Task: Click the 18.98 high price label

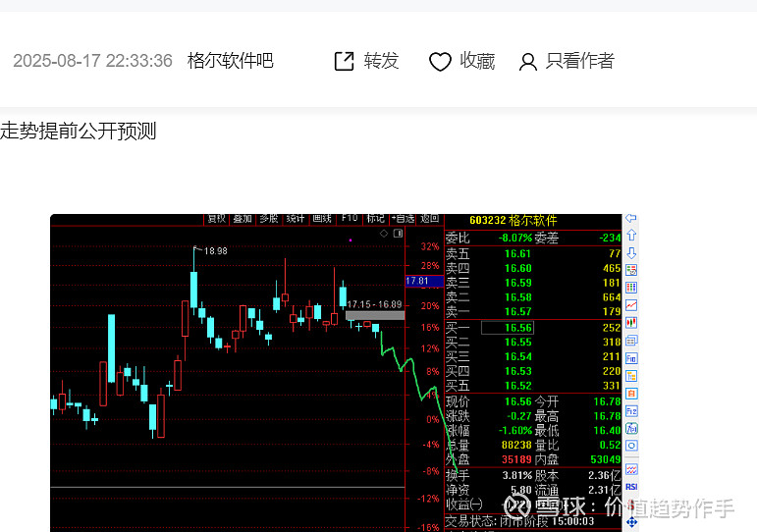Action: tap(215, 251)
